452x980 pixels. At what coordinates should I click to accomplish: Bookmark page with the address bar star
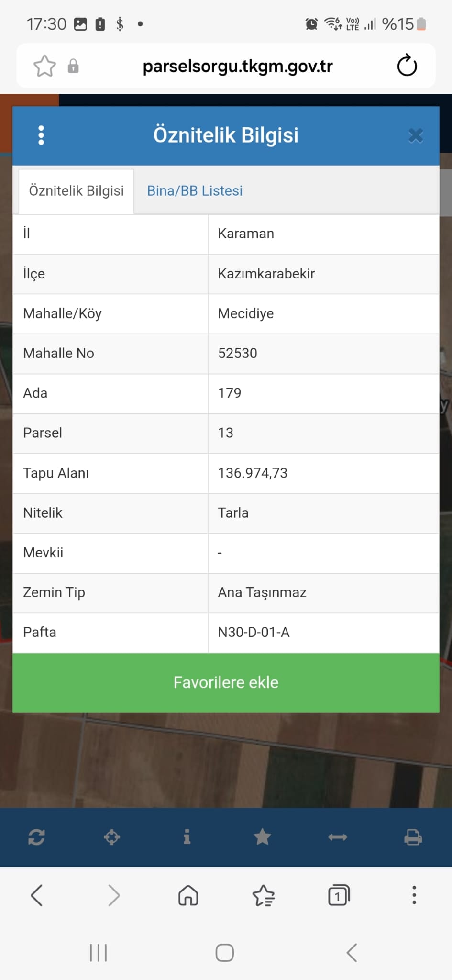pos(44,66)
